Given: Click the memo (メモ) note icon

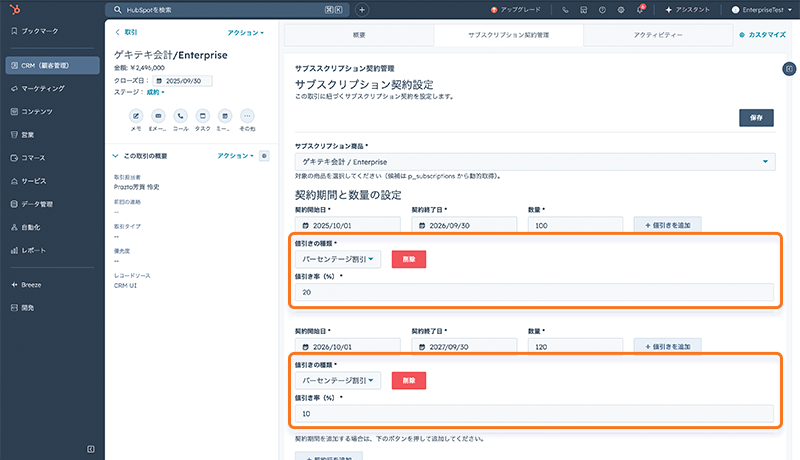Looking at the screenshot, I should [136, 116].
